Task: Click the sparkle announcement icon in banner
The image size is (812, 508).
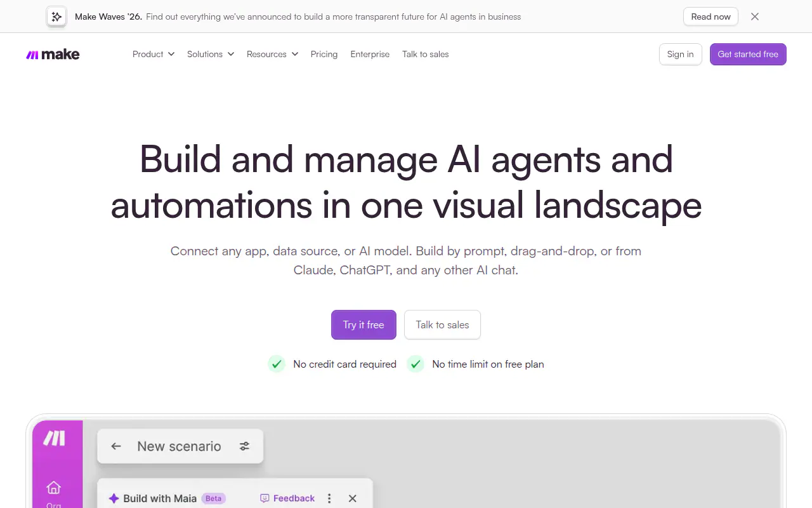Action: (56, 17)
